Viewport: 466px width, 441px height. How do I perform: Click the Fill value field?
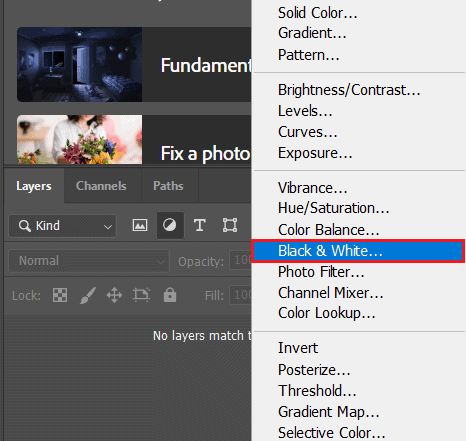point(241,295)
